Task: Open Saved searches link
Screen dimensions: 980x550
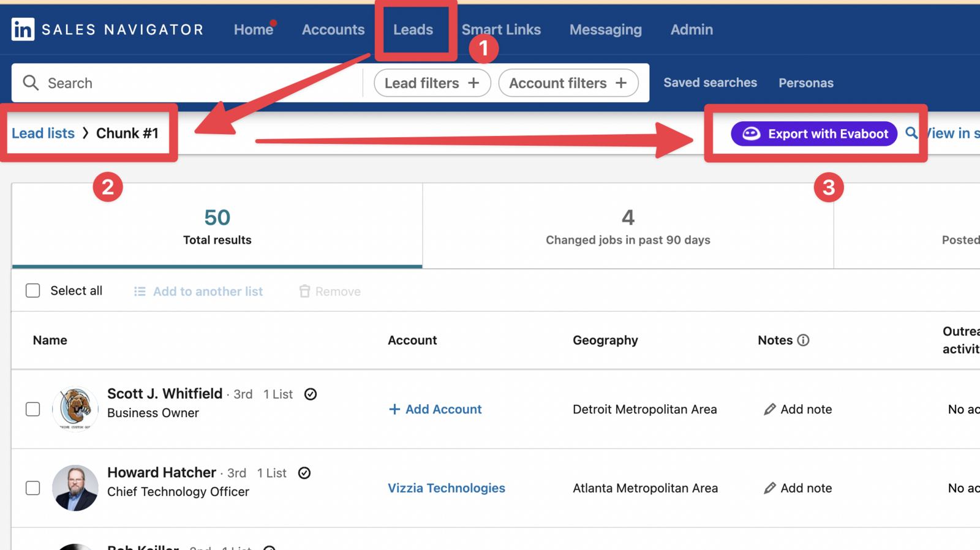Action: 710,83
